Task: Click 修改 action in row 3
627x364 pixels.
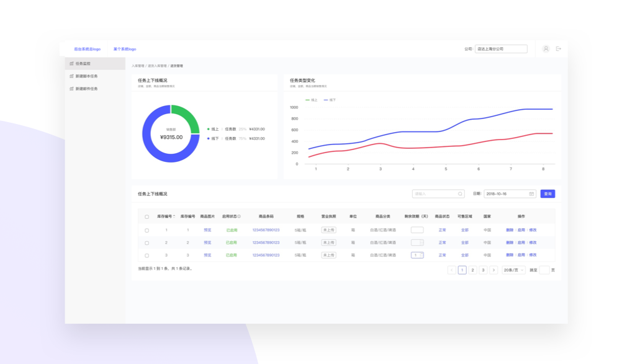Action: pyautogui.click(x=533, y=255)
